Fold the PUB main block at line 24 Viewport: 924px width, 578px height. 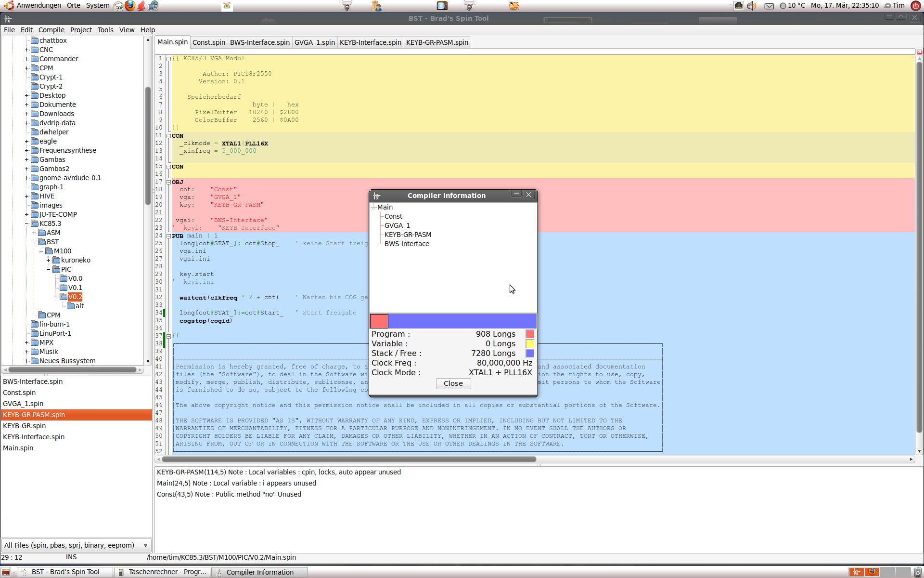pyautogui.click(x=168, y=236)
